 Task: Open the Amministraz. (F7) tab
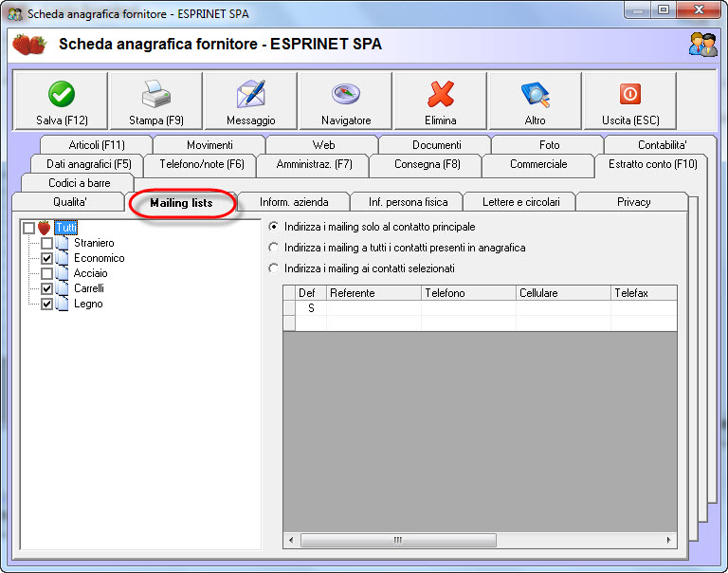click(314, 164)
